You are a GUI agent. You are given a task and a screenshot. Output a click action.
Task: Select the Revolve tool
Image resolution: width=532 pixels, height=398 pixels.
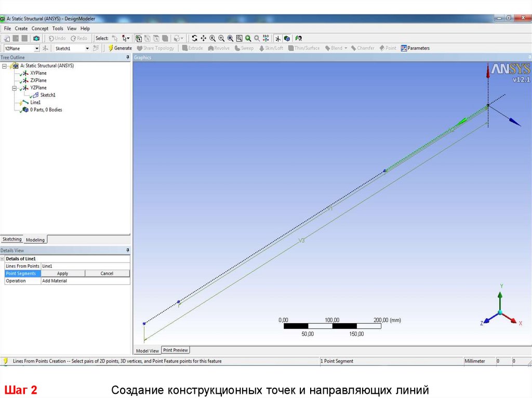219,48
